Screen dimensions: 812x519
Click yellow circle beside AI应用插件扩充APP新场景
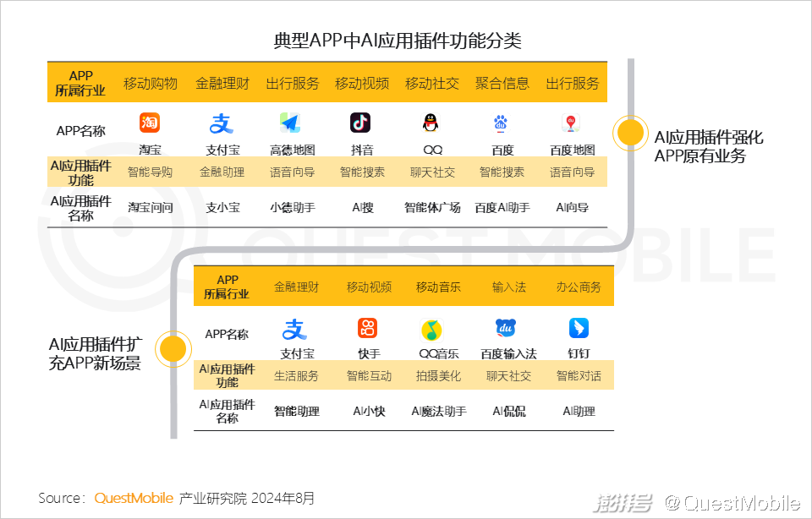point(173,349)
